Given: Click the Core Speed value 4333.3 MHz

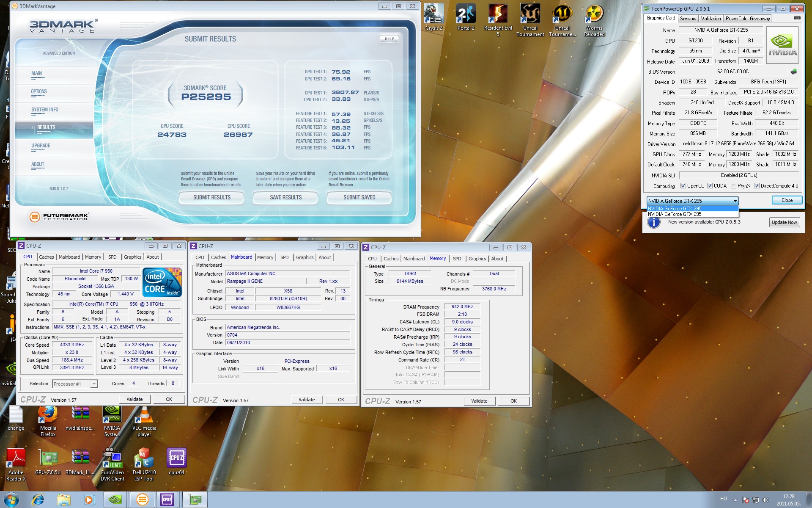Looking at the screenshot, I should [x=72, y=345].
